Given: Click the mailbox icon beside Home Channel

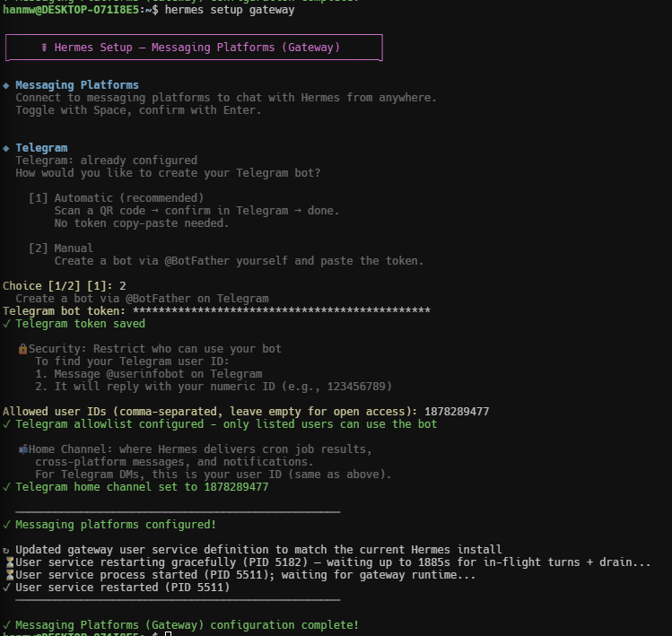Looking at the screenshot, I should (23, 449).
